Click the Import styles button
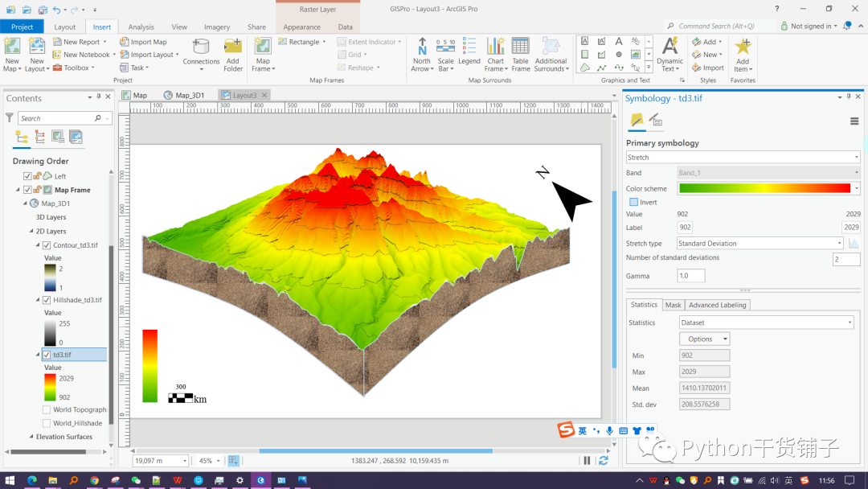868x489 pixels. [x=708, y=68]
